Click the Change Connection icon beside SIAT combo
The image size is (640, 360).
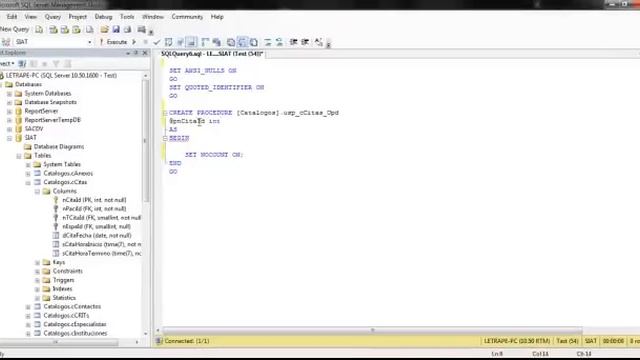point(6,42)
